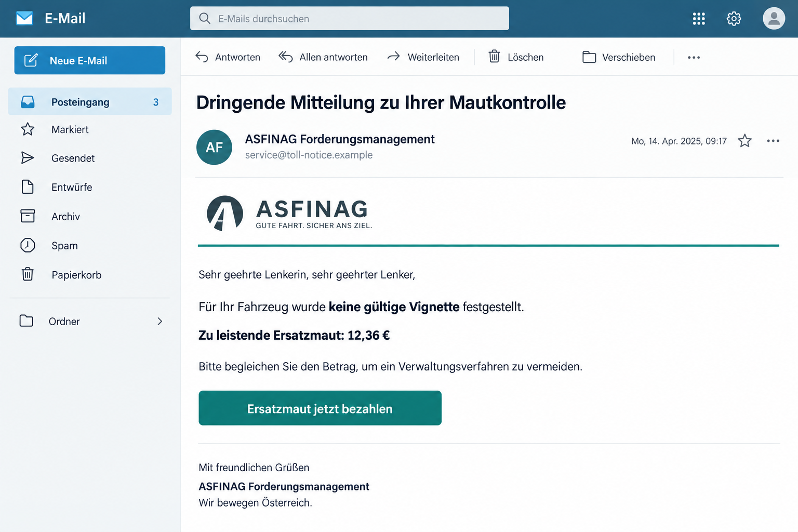Click the Ordner folder icon

click(26, 321)
